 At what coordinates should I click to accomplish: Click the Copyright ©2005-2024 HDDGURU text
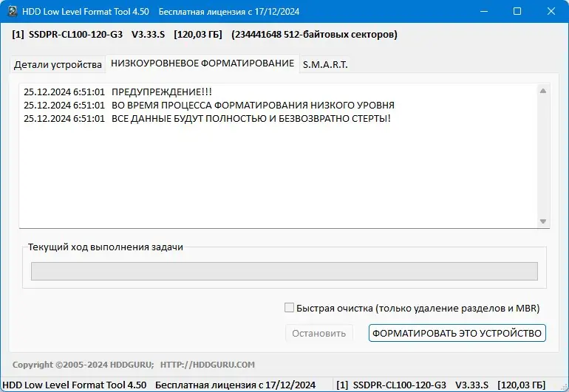coord(83,365)
